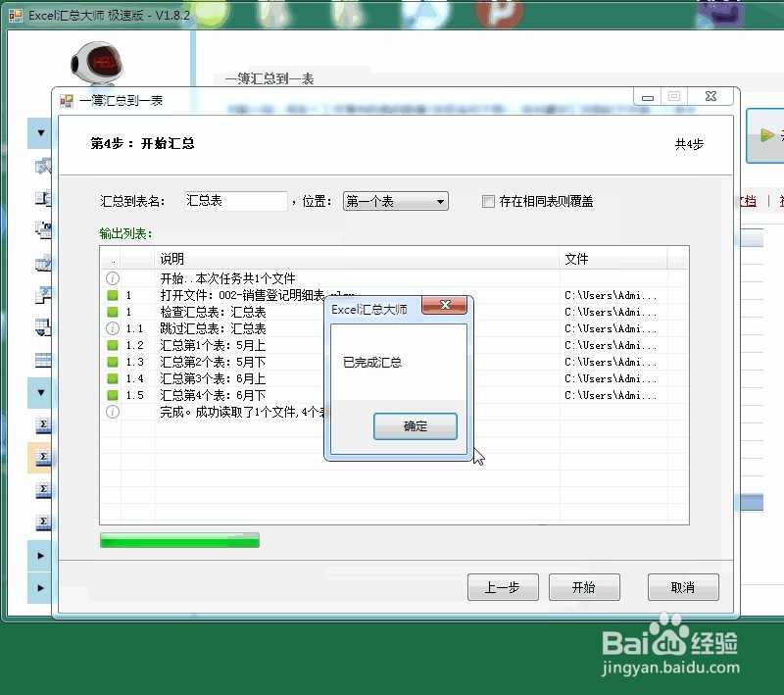Viewport: 784px width, 695px height.
Task: Select row 检查汇总表: 汇总表
Action: coord(394,312)
